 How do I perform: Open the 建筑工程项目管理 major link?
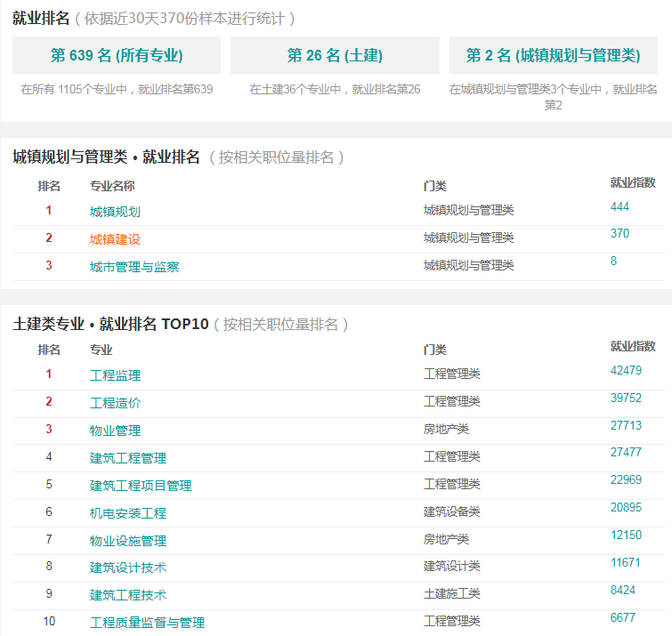[141, 486]
